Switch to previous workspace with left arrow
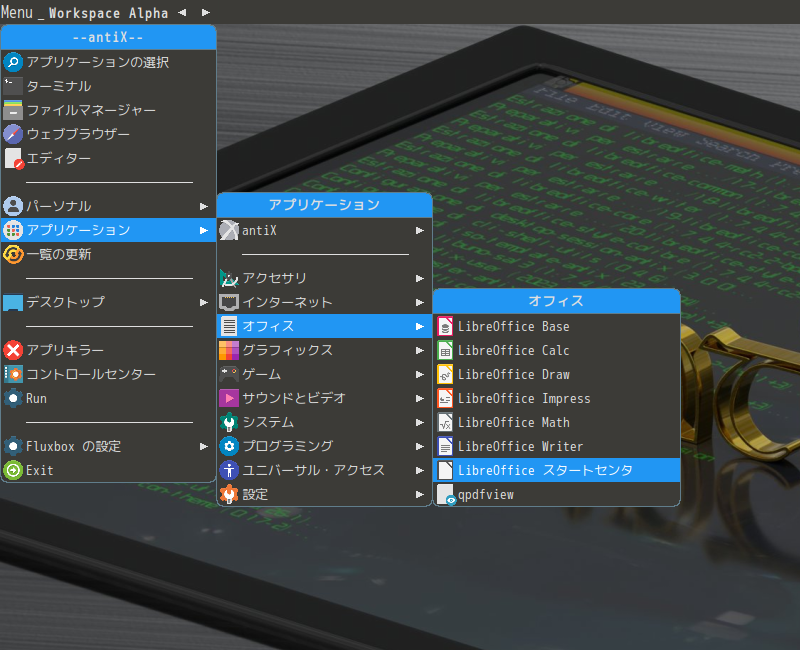Viewport: 800px width, 650px height. (x=182, y=12)
